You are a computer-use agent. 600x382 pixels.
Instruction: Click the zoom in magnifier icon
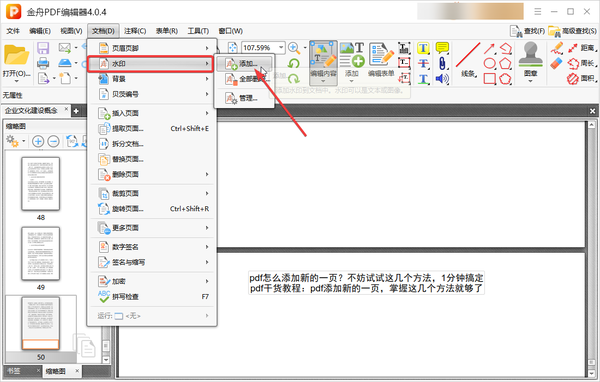pos(294,48)
